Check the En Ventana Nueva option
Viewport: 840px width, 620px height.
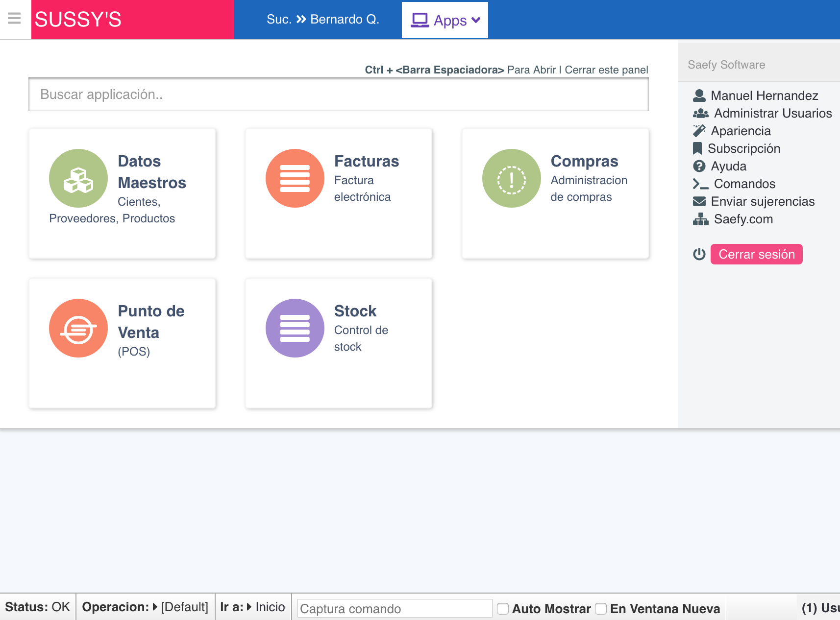601,608
